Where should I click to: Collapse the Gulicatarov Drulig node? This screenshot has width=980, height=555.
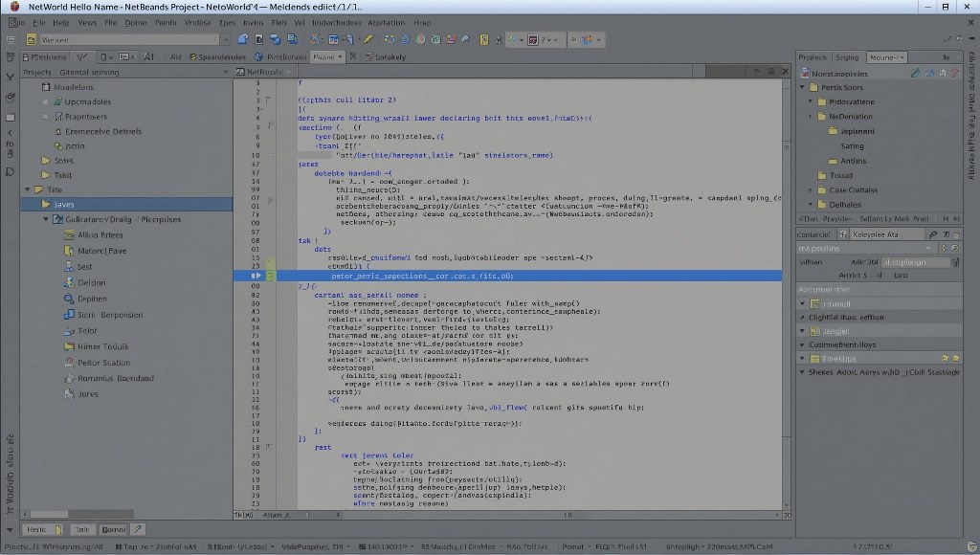point(46,219)
